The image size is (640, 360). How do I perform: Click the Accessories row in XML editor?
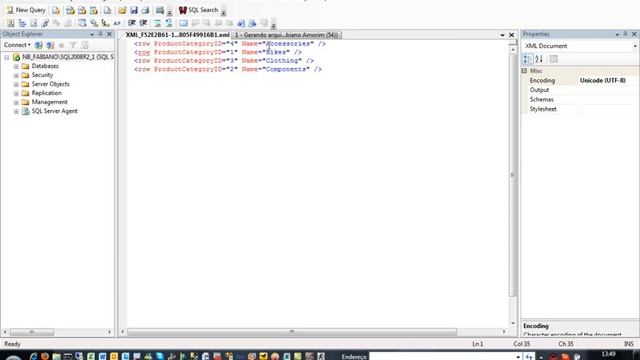tap(230, 44)
